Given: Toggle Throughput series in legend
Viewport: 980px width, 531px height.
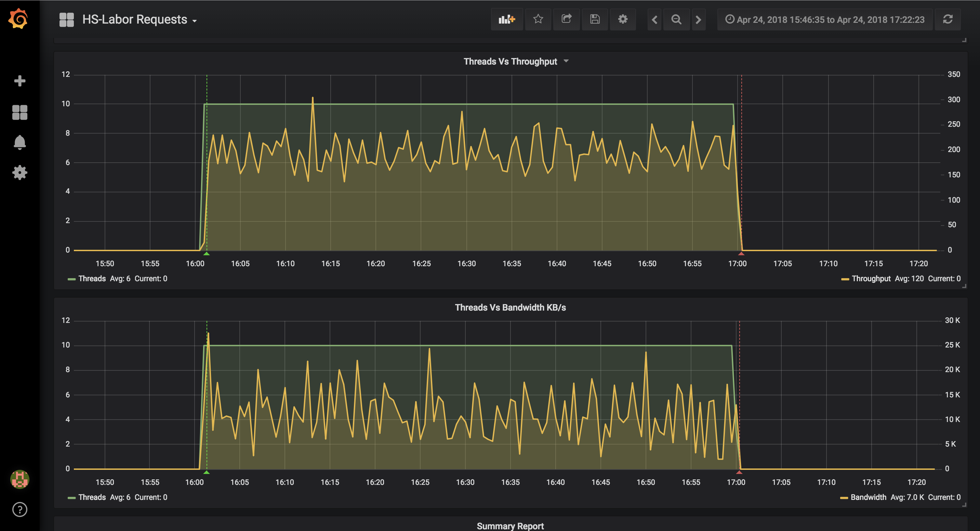Looking at the screenshot, I should coord(871,278).
